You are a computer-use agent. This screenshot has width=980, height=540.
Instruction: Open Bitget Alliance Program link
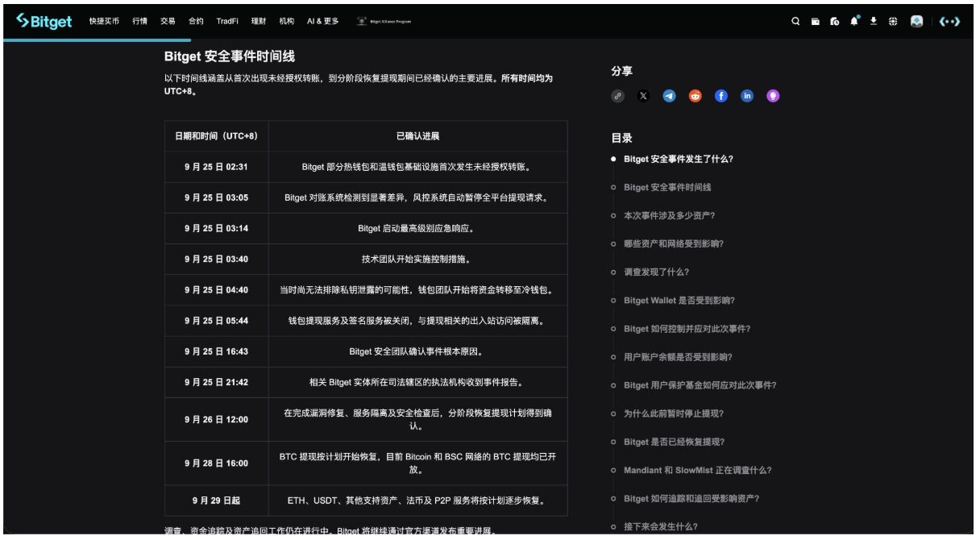coord(384,22)
